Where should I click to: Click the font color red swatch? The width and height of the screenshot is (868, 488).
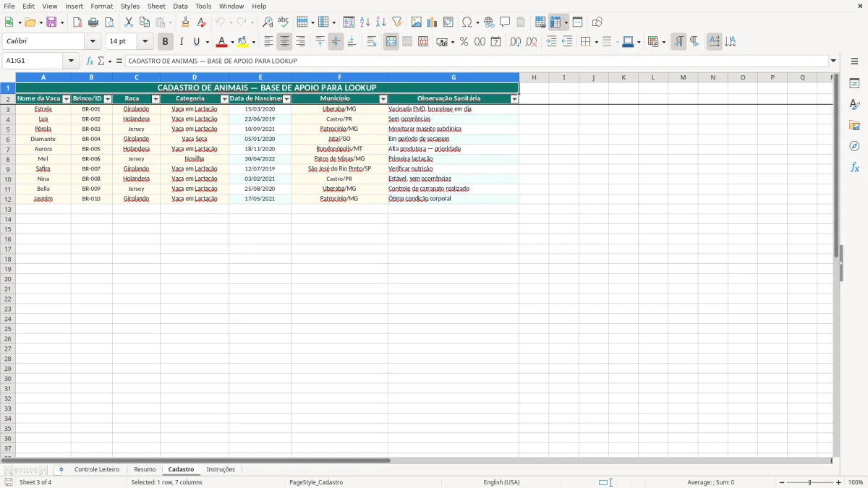tap(221, 42)
